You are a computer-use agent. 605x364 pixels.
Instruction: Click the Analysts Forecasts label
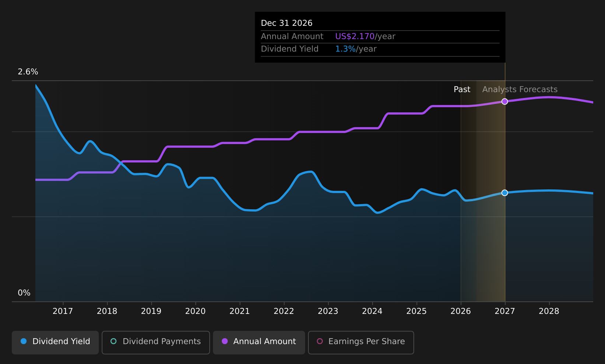tap(520, 90)
